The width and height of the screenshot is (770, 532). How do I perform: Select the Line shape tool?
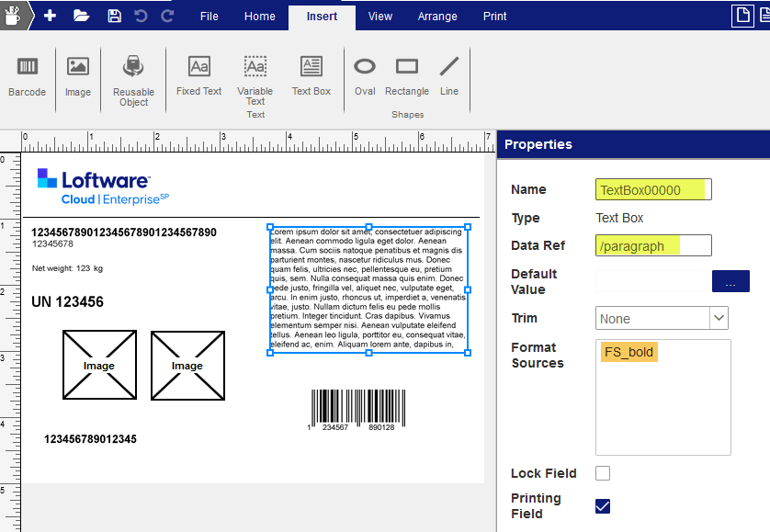(449, 75)
